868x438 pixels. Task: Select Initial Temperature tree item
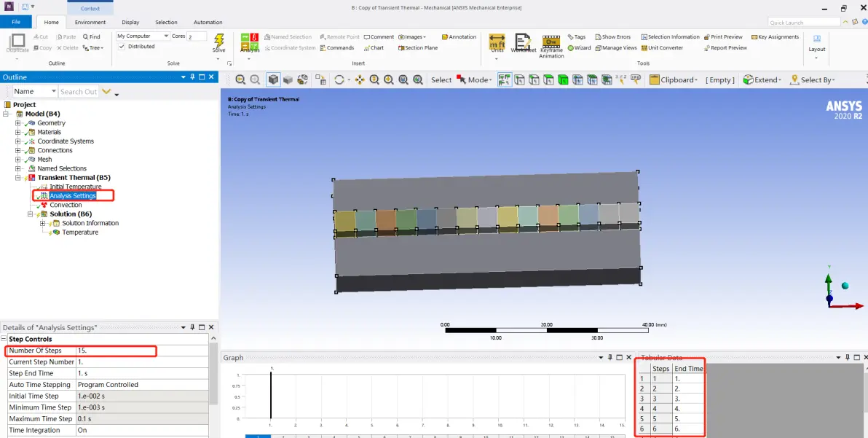pos(75,187)
